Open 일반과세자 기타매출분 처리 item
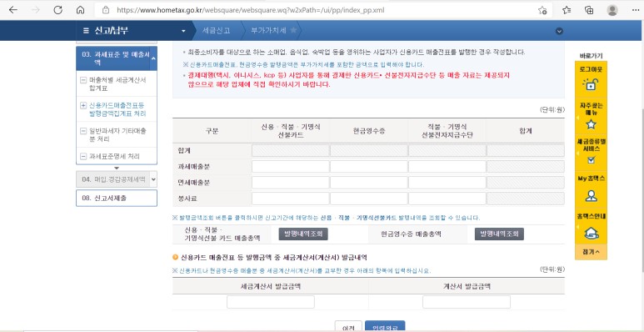 point(117,135)
